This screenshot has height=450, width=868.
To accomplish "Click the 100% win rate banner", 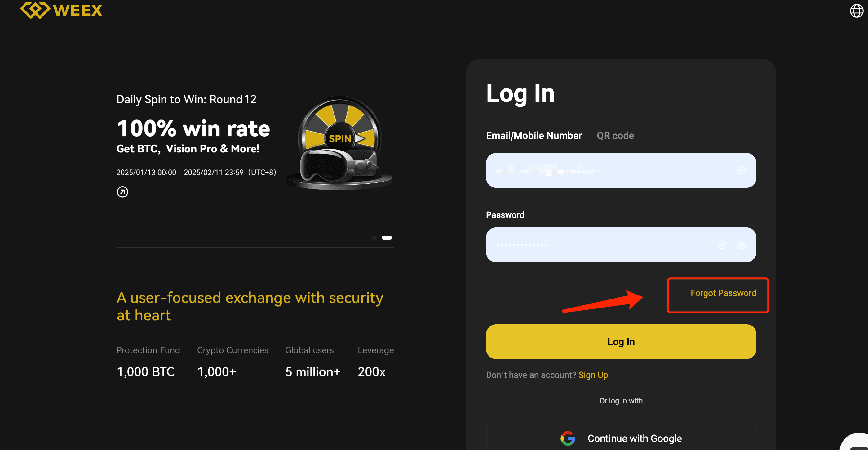I will (x=193, y=128).
